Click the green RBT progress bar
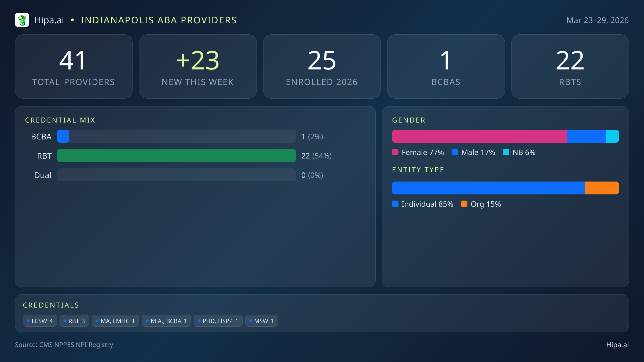 coord(176,156)
